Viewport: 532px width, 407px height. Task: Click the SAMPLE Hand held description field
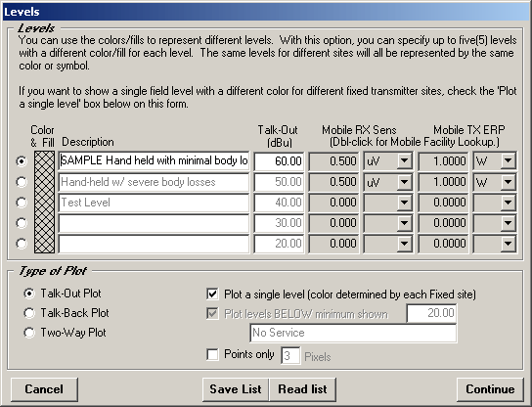tap(154, 160)
